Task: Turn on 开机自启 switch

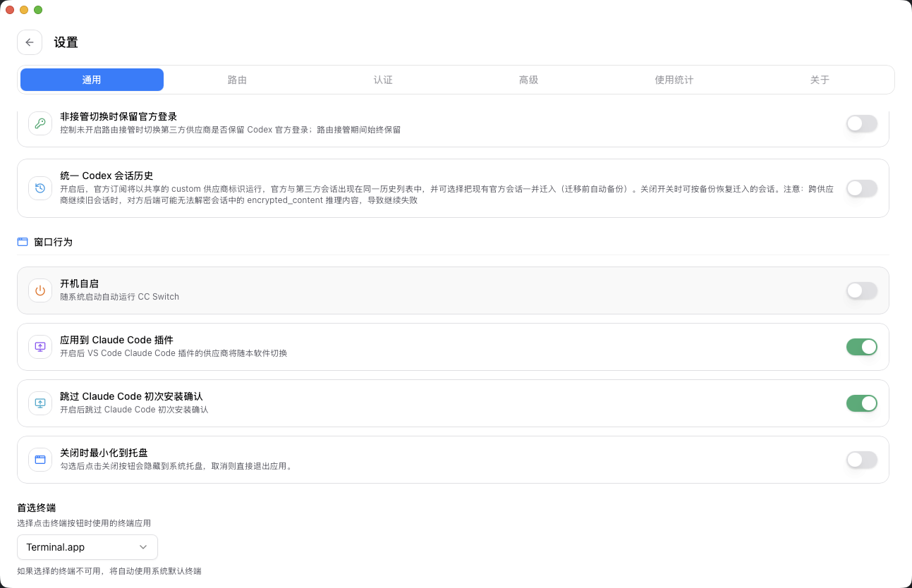Action: 862,290
